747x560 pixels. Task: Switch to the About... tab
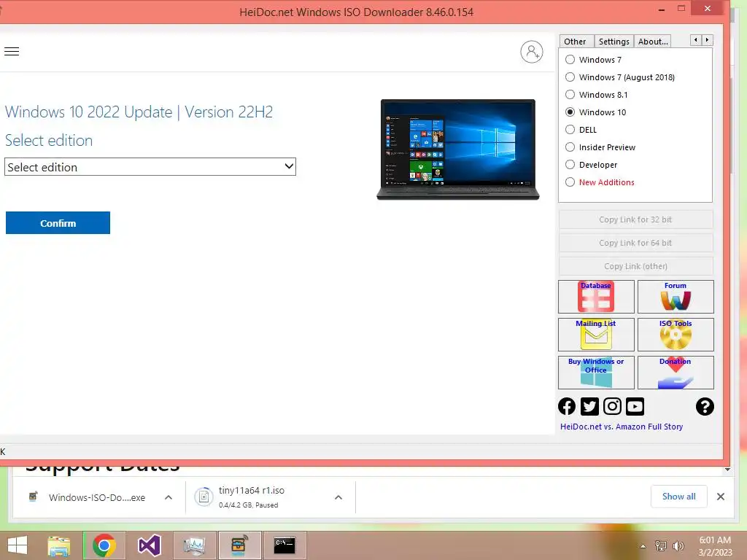coord(653,42)
